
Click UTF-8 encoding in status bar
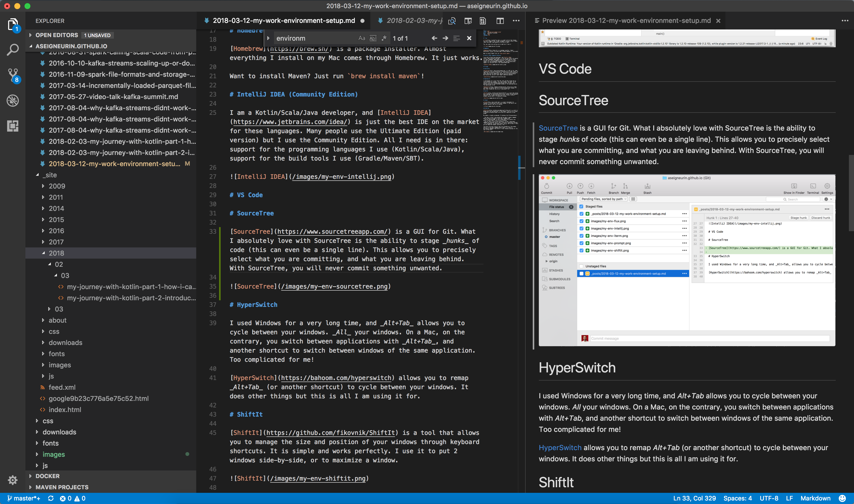[x=769, y=498]
